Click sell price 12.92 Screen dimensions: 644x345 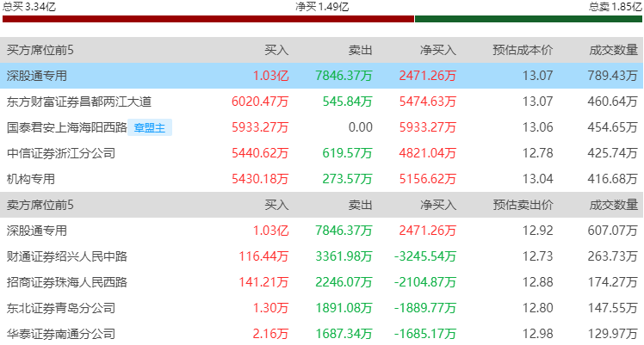point(537,231)
